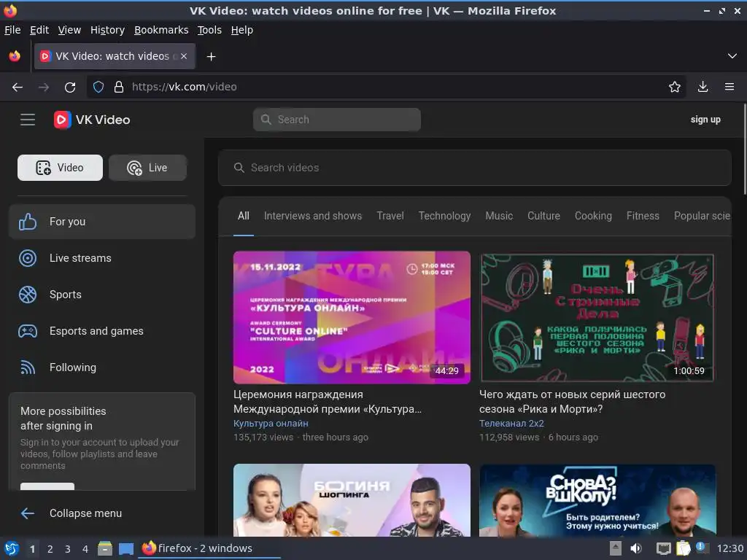Click sign up link
This screenshot has width=747, height=560.
coord(705,120)
